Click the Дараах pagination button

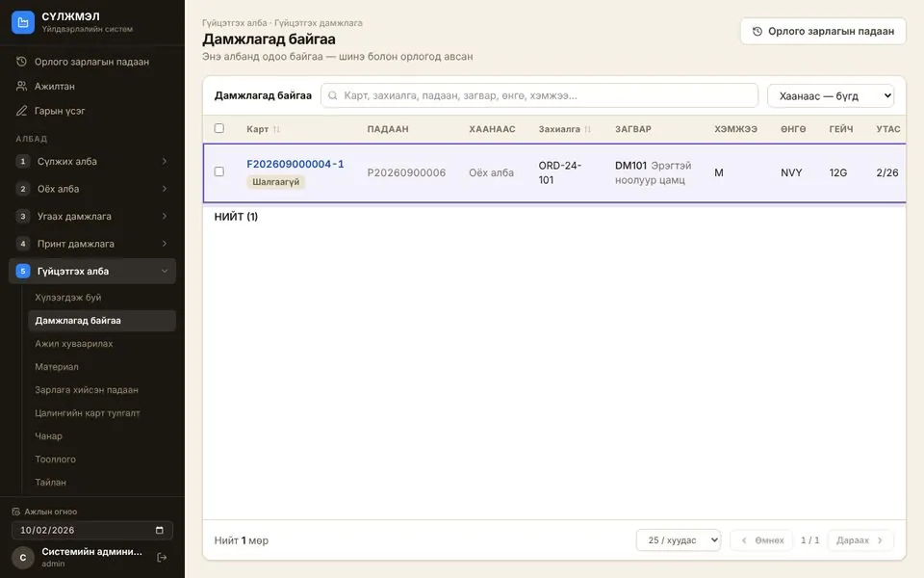[x=860, y=540]
